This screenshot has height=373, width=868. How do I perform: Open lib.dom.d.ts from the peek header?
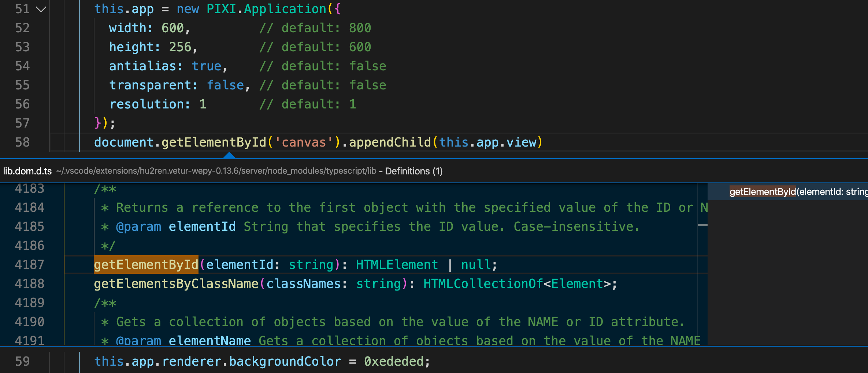point(27,171)
